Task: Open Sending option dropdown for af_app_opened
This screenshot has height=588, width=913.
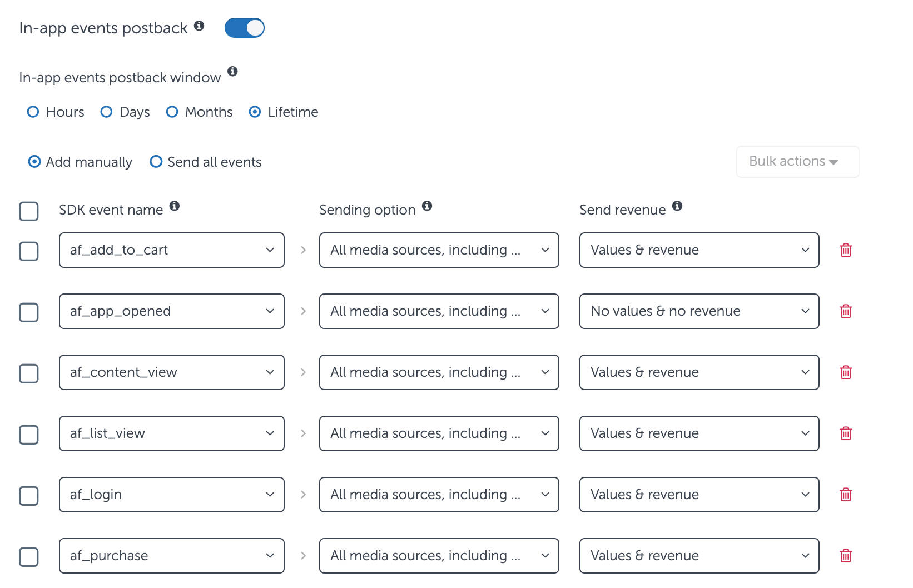Action: [x=439, y=311]
